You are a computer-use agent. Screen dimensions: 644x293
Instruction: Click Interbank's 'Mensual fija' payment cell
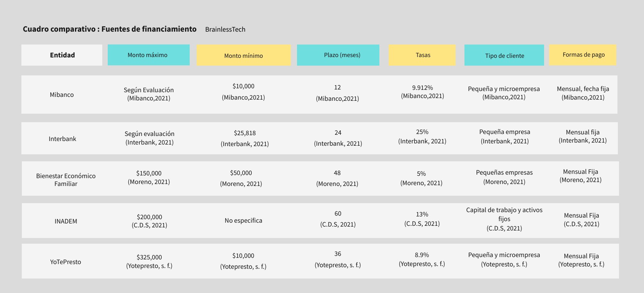(x=583, y=136)
